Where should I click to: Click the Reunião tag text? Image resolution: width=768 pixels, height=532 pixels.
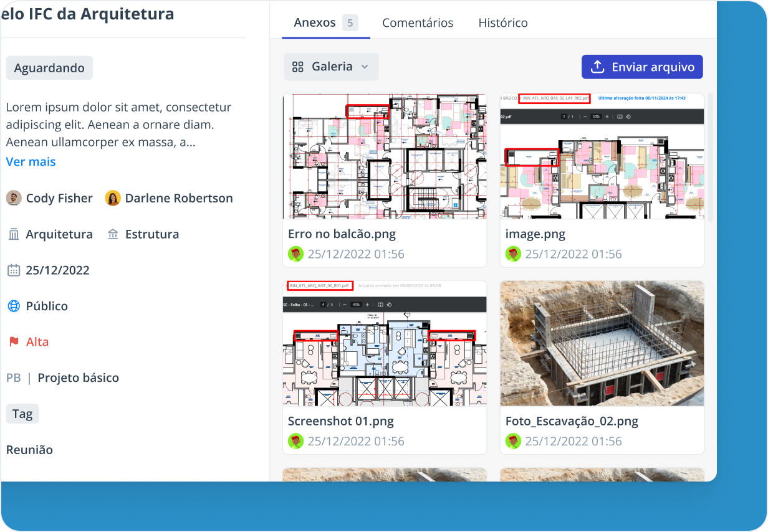click(29, 450)
